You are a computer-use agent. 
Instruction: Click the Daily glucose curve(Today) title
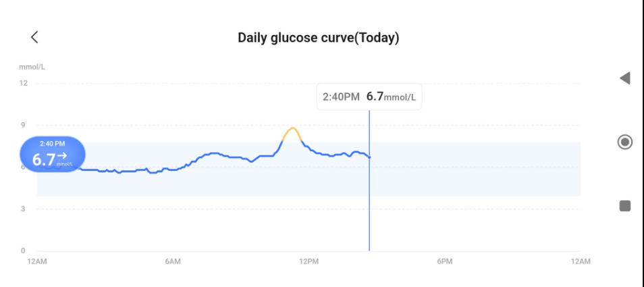click(x=319, y=38)
